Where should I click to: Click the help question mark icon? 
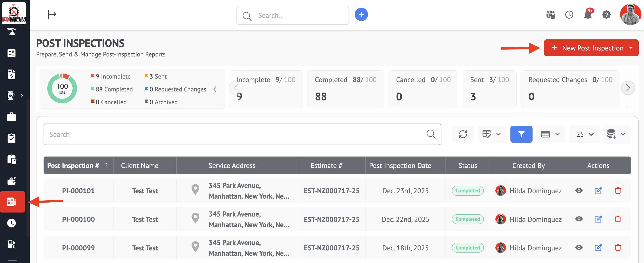pos(606,15)
